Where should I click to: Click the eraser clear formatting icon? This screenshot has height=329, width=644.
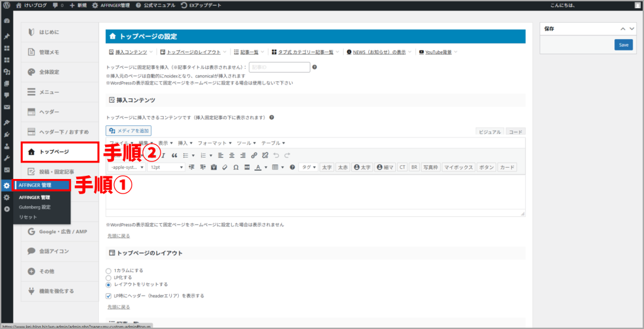(225, 167)
